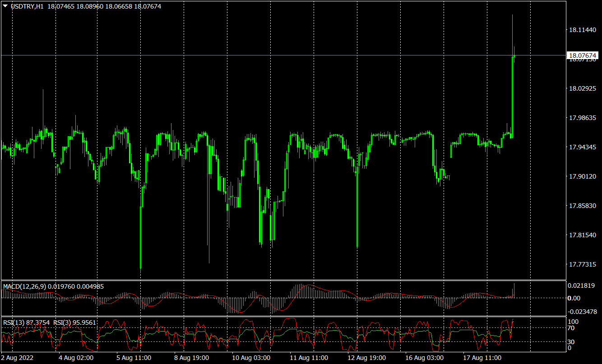Click the time label 8 Aug 19:00
602x364 pixels.
click(191, 358)
